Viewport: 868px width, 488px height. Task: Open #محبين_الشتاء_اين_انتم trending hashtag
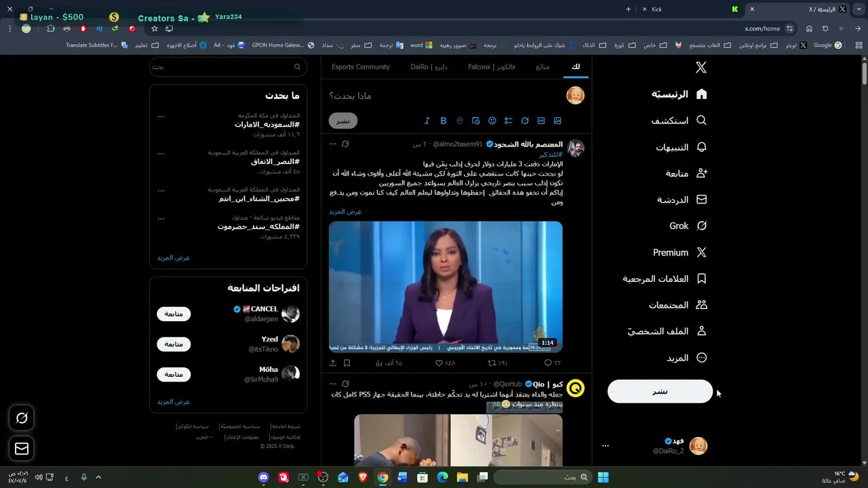click(x=259, y=199)
